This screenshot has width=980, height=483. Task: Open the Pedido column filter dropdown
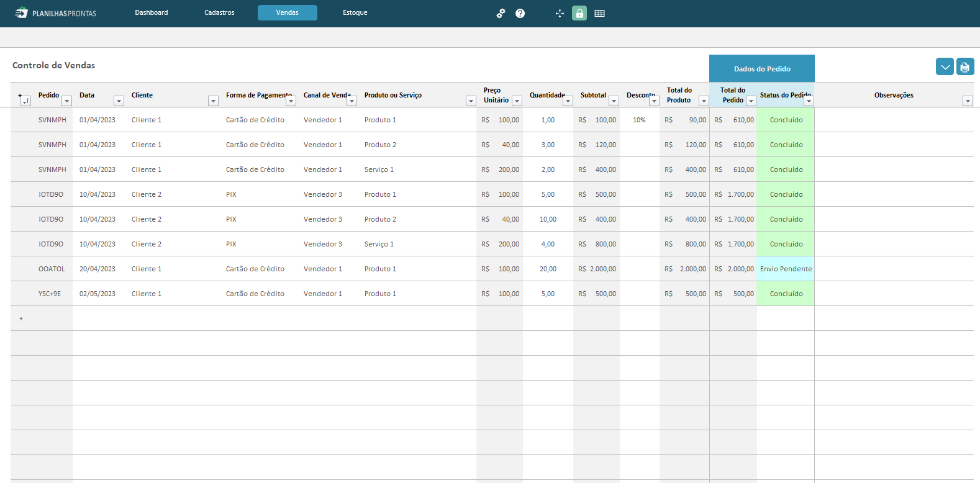pyautogui.click(x=66, y=101)
